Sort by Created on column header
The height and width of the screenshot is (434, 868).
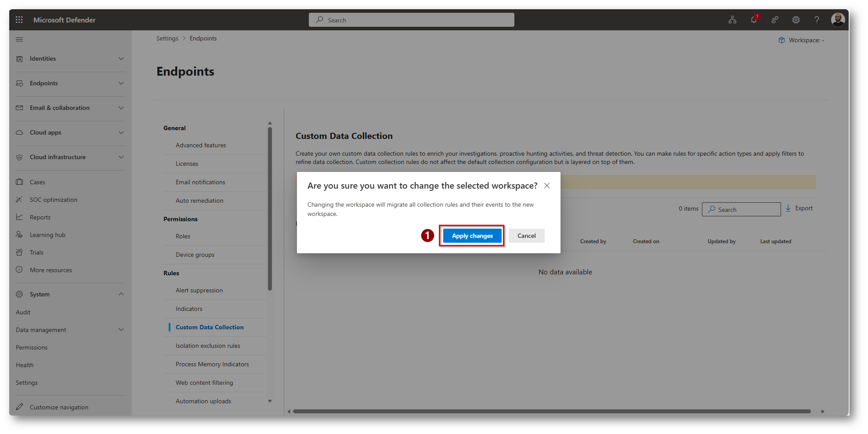tap(646, 241)
